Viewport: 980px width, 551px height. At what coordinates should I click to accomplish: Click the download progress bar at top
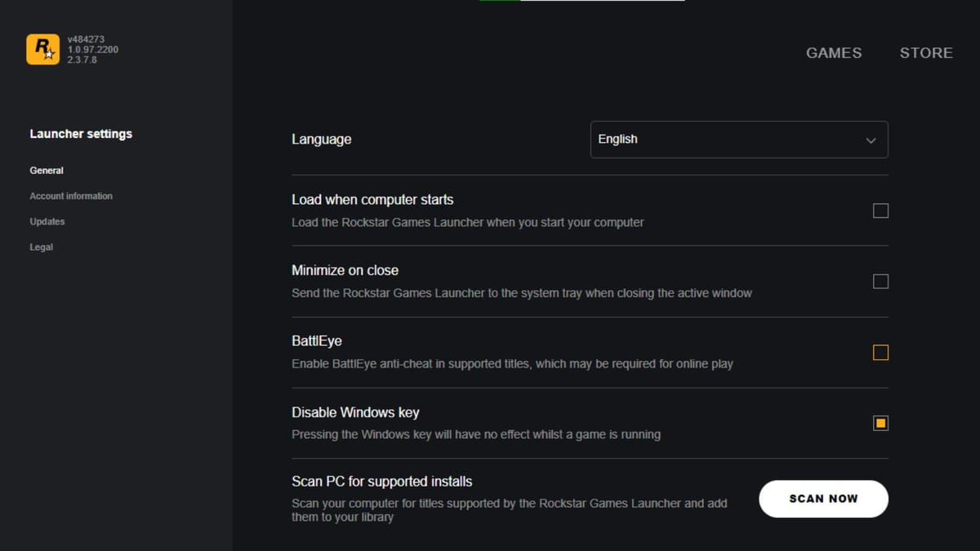pos(581,2)
